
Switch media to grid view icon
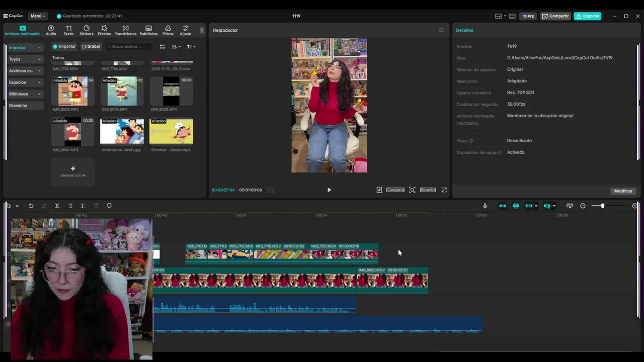(x=163, y=47)
